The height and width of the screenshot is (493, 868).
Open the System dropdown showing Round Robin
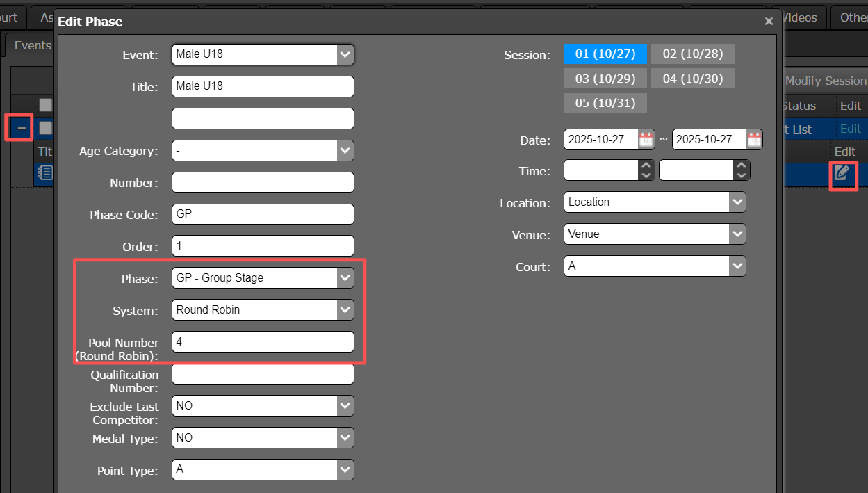click(x=263, y=310)
